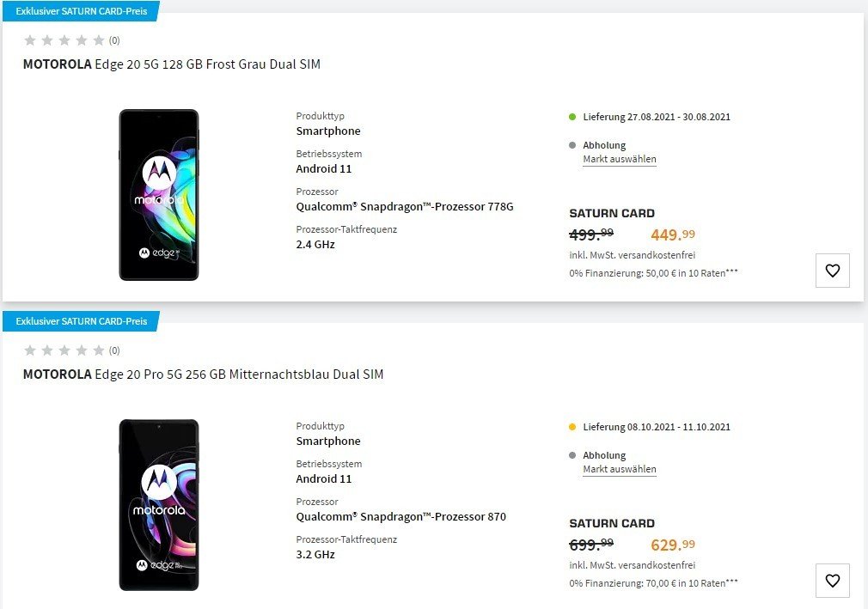This screenshot has width=868, height=609.
Task: Click the 629.99 SATURN CARD price
Action: (673, 545)
